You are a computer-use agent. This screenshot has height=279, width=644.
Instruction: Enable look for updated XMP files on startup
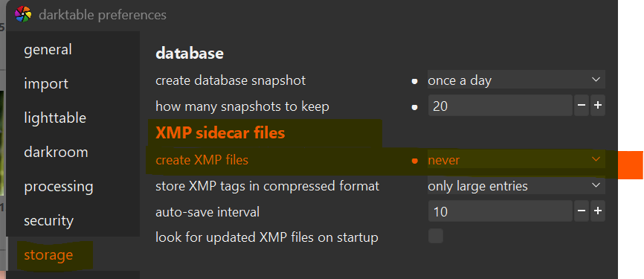pyautogui.click(x=436, y=237)
